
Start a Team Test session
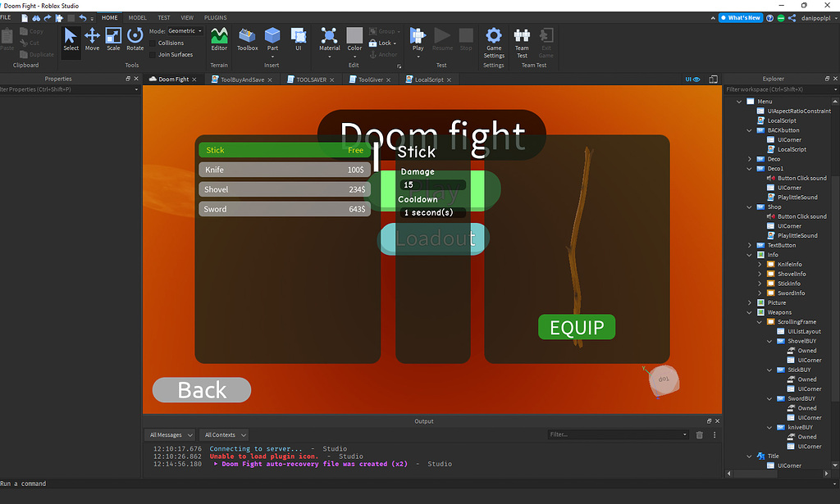click(522, 38)
